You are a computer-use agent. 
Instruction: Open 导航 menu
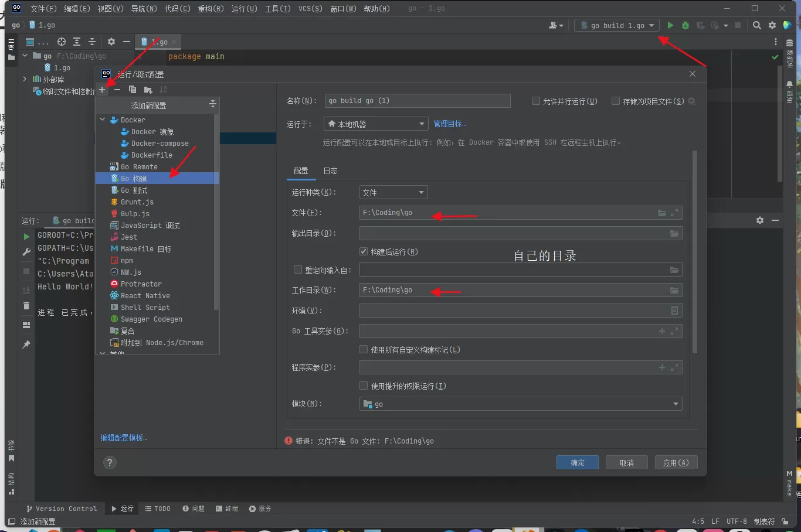tap(144, 8)
